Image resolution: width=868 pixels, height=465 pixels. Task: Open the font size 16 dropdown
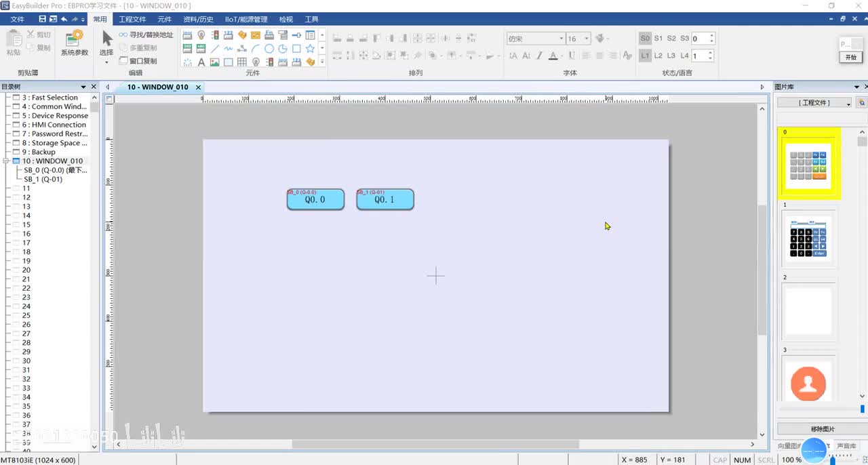pyautogui.click(x=587, y=39)
